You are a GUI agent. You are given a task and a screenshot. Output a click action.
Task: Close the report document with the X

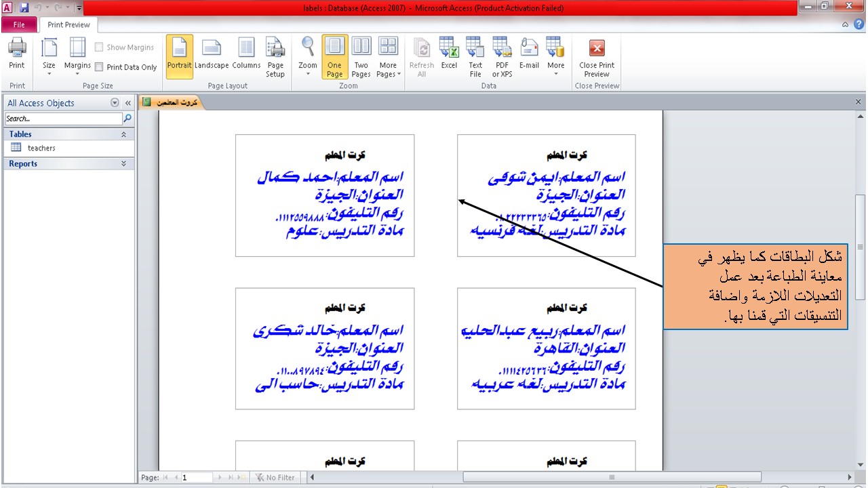point(859,102)
